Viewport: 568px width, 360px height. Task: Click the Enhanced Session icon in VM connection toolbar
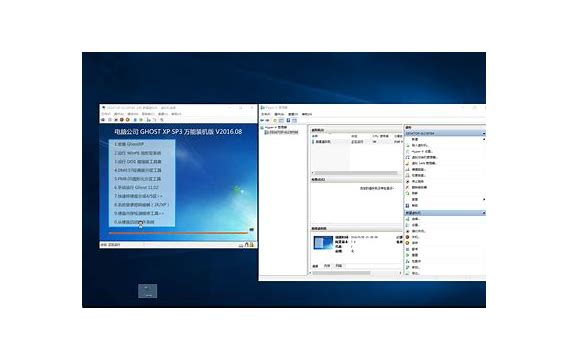coord(162,120)
